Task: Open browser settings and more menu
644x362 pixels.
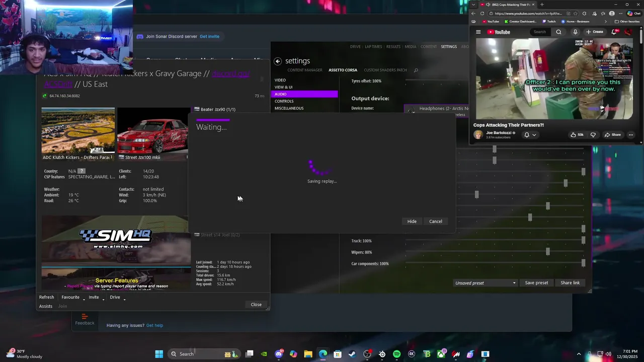Action: pos(620,14)
